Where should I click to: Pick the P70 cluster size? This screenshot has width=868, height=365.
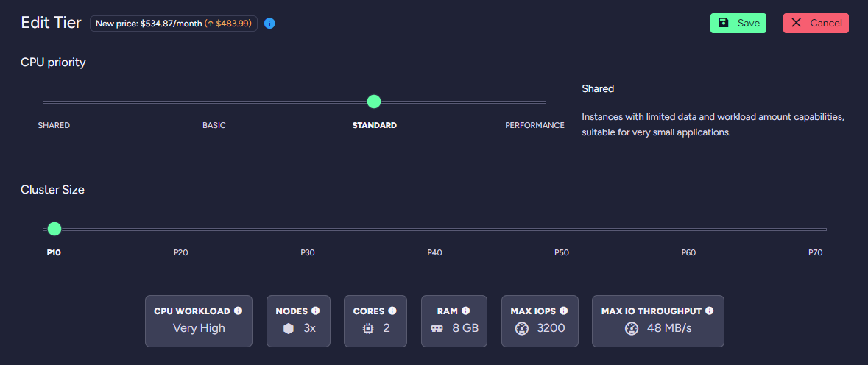coord(815,252)
